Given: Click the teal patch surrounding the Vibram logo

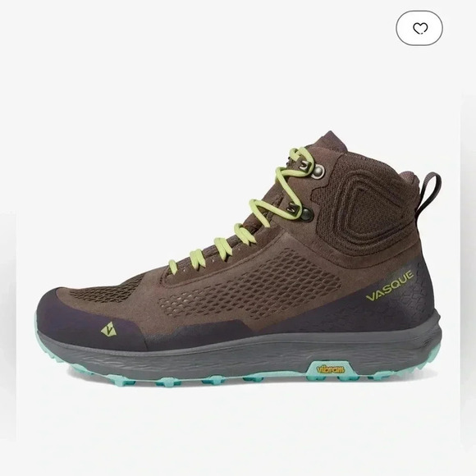Looking at the screenshot, I should 331,370.
